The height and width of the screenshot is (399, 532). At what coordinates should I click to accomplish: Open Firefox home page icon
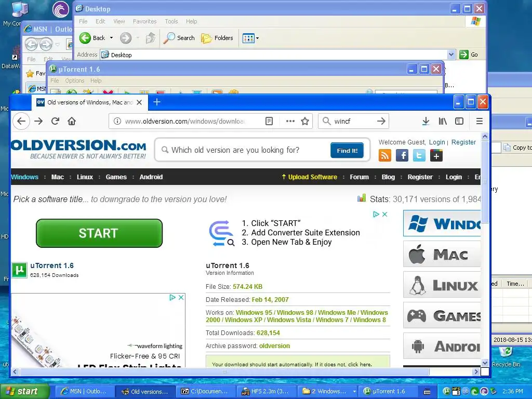72,121
